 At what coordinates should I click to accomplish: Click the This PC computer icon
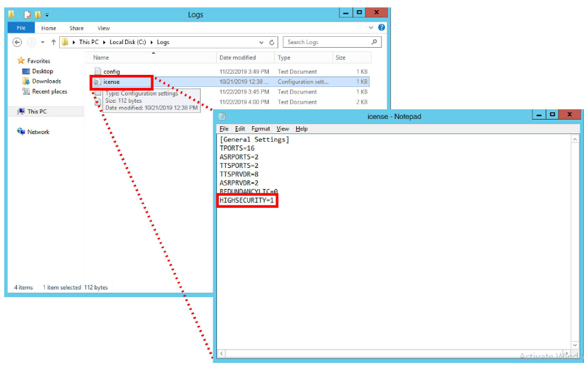pyautogui.click(x=21, y=112)
